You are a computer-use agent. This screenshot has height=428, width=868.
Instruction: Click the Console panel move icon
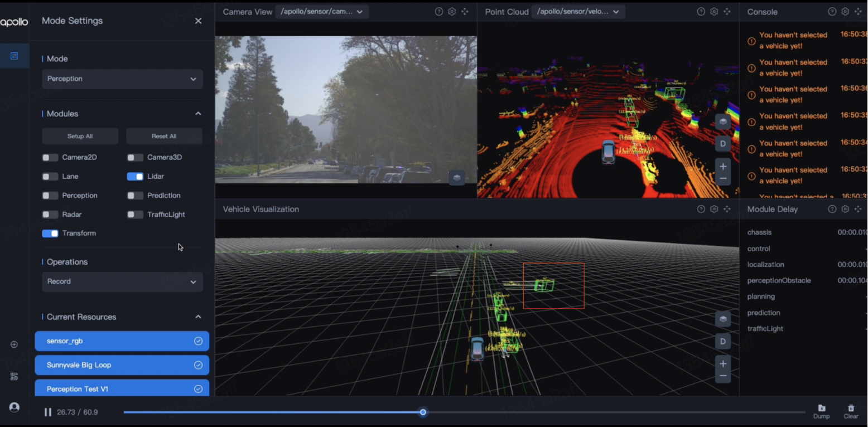858,12
